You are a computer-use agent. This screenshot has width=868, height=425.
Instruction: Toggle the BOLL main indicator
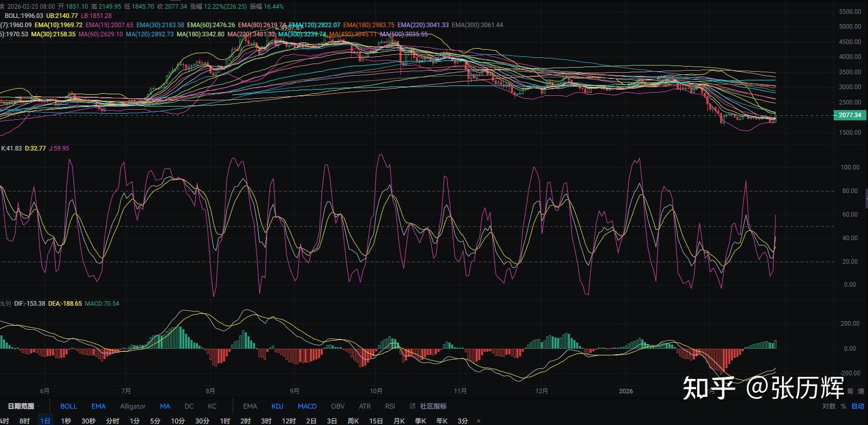point(69,406)
